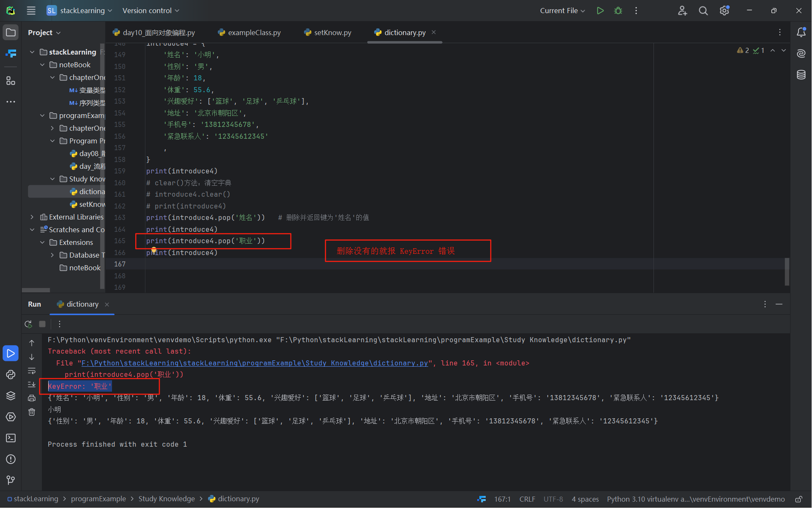
Task: Expand the External Libraries node
Action: coord(32,217)
